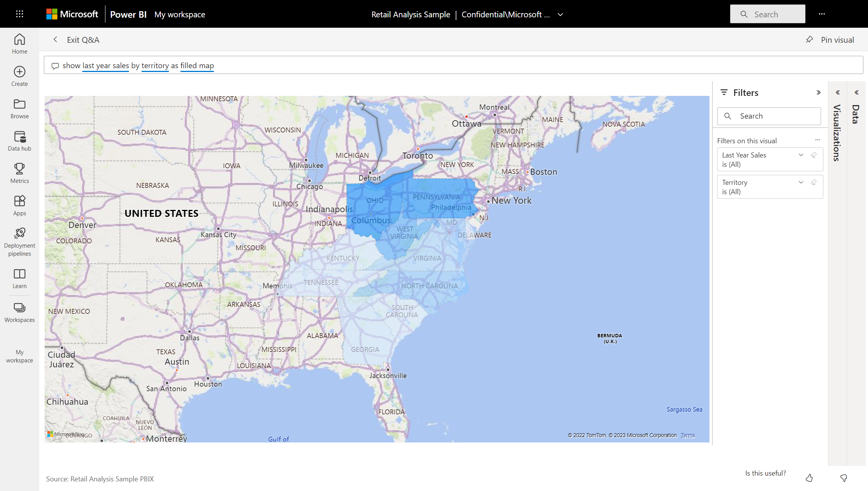Open more options menu top right
The height and width of the screenshot is (491, 868).
pos(821,14)
